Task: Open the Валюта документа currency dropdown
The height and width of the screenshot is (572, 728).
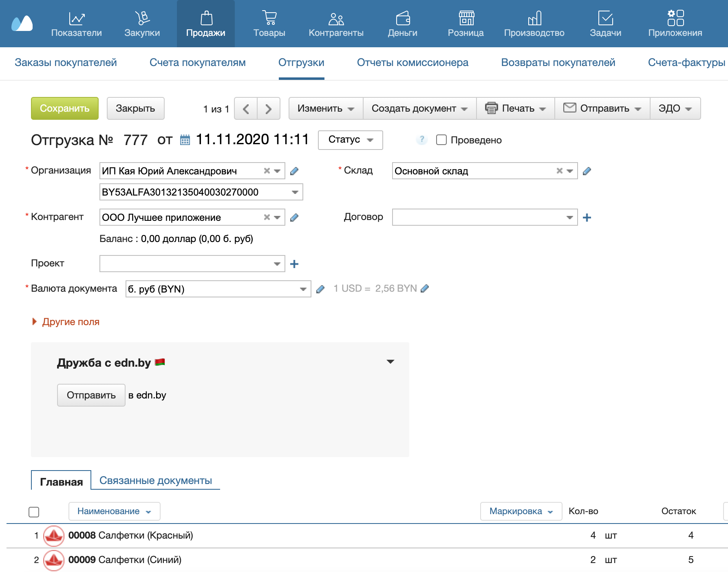Action: coord(218,289)
